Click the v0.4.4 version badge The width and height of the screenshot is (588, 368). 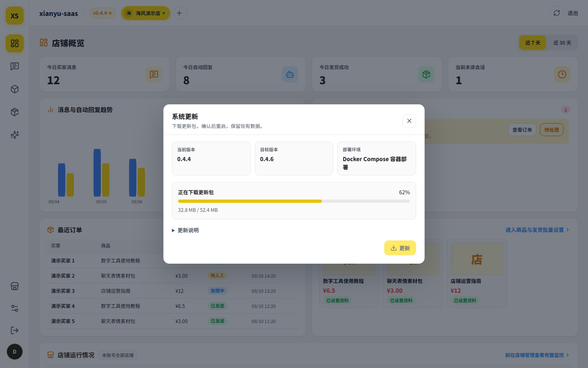(102, 13)
